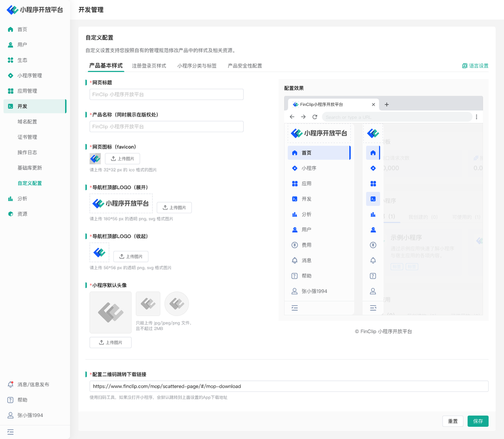This screenshot has height=439, width=504.
Task: Click the 帮助 question mark icon
Action: [x=11, y=400]
